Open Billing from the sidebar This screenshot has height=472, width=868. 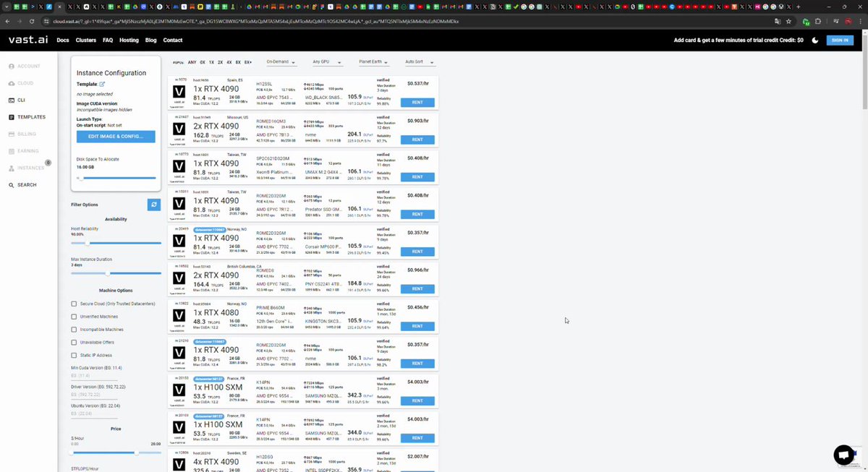(x=22, y=134)
